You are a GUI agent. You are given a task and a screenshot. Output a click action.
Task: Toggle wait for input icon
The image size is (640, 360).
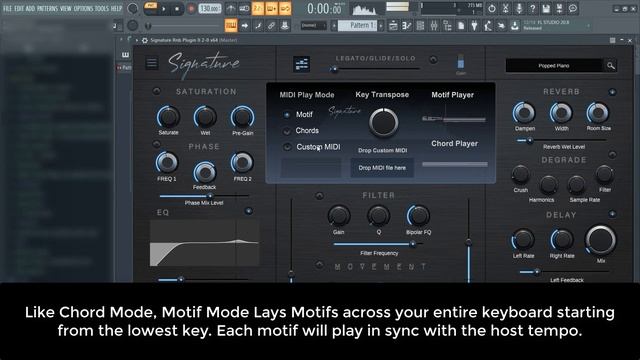point(244,8)
